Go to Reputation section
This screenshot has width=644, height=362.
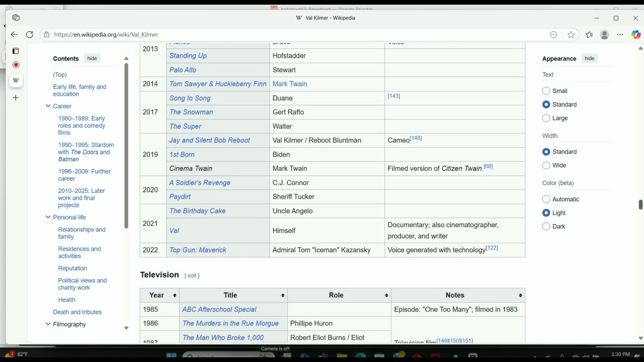pyautogui.click(x=72, y=268)
